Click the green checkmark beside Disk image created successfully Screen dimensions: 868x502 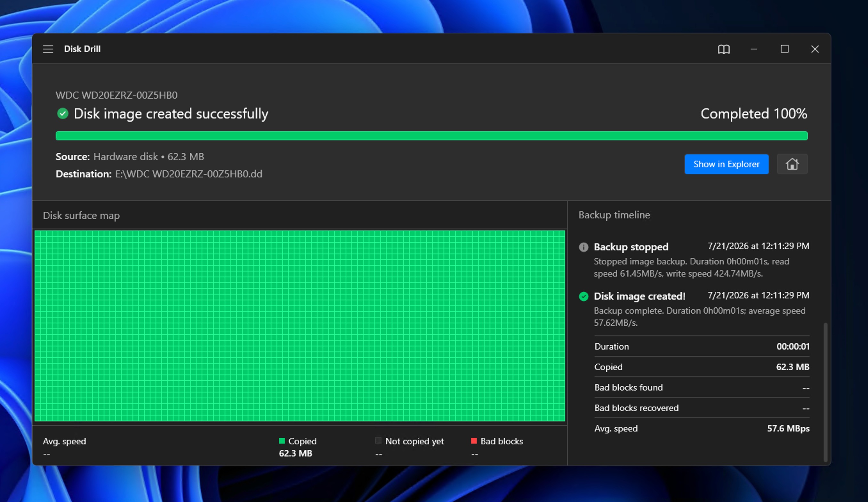pyautogui.click(x=63, y=113)
